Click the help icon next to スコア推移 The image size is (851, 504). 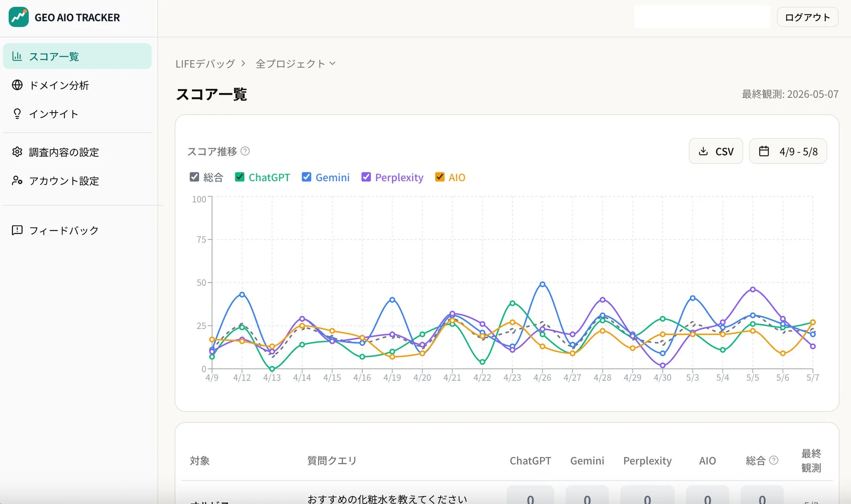coord(245,151)
